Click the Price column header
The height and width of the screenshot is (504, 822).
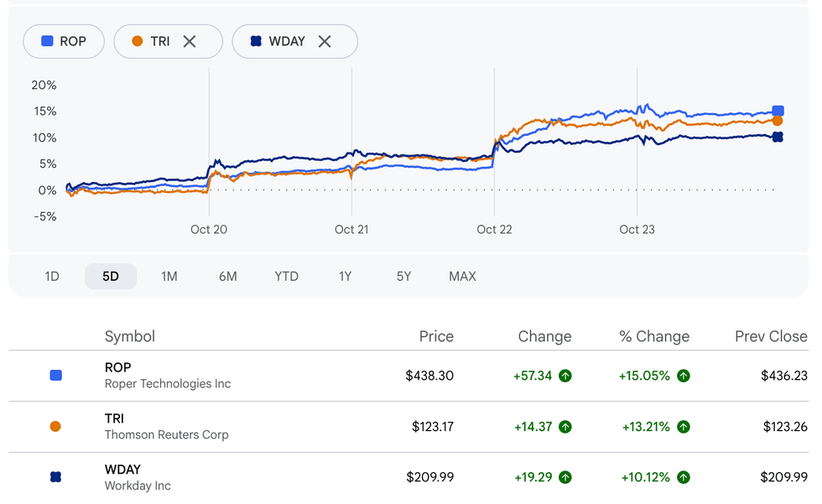436,336
